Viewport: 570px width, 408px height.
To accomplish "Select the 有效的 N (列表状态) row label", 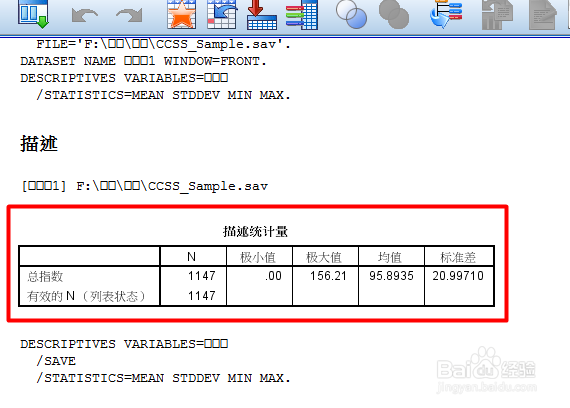I will pos(86,296).
